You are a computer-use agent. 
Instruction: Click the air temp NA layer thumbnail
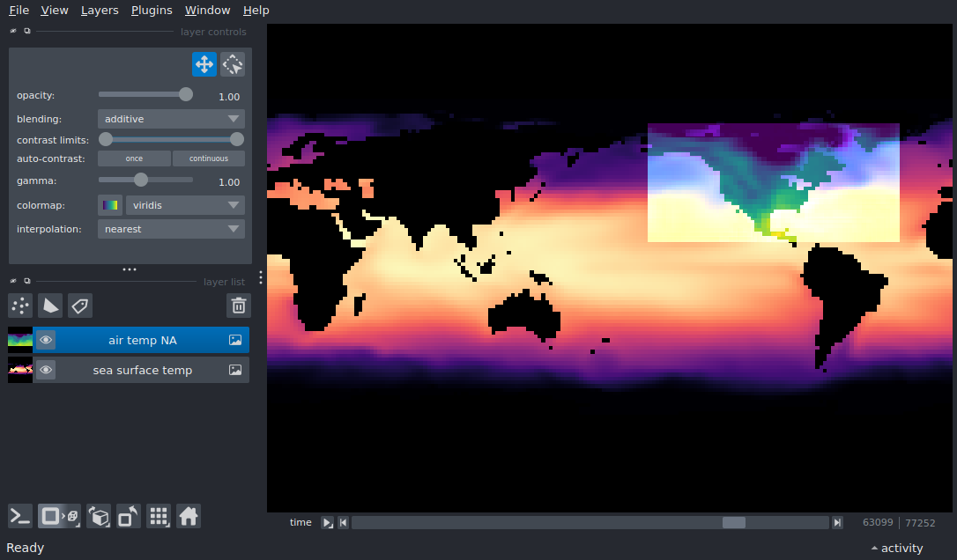point(20,340)
